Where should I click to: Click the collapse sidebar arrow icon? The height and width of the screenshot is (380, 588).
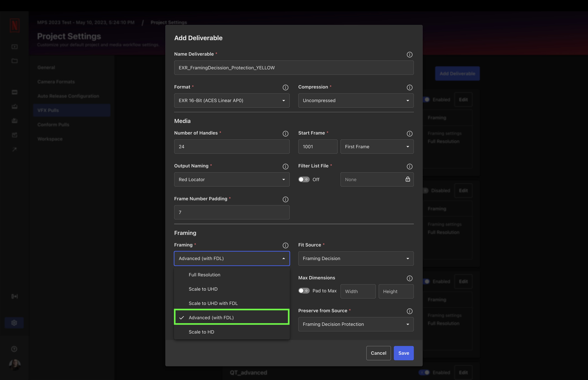pos(15,296)
